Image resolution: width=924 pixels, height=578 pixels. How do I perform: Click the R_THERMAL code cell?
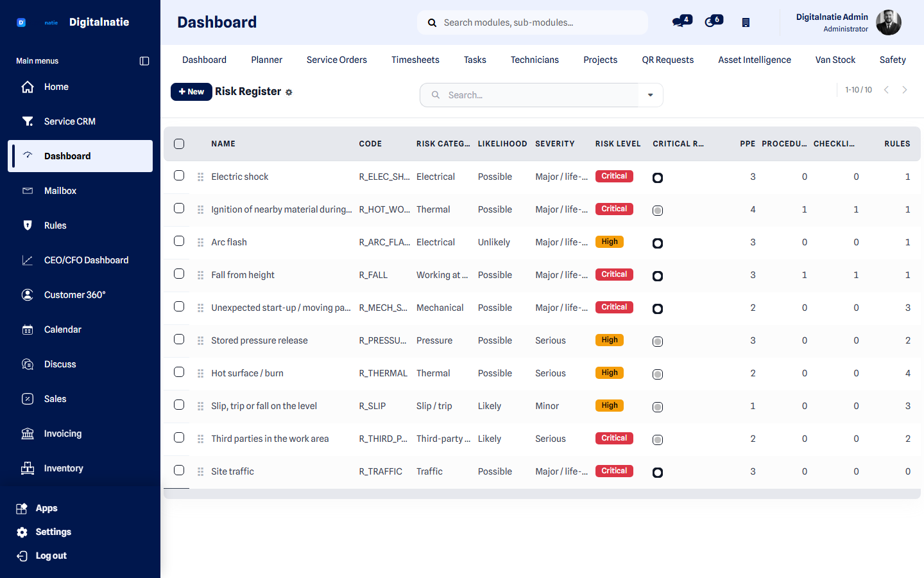(x=383, y=373)
